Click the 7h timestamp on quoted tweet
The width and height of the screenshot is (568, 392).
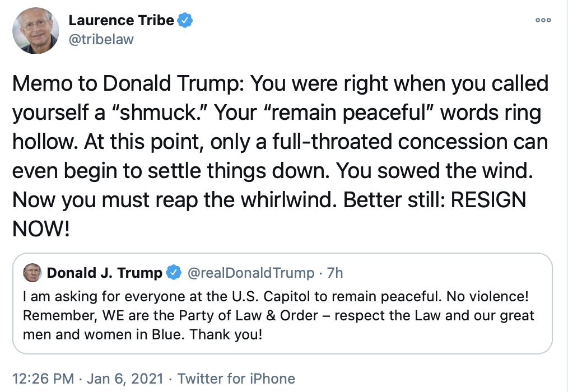335,273
